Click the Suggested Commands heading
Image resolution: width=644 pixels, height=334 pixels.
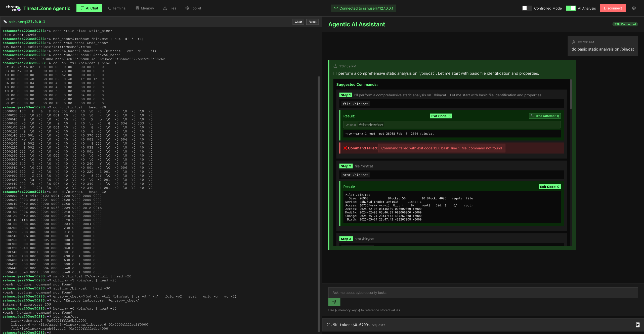tap(357, 85)
